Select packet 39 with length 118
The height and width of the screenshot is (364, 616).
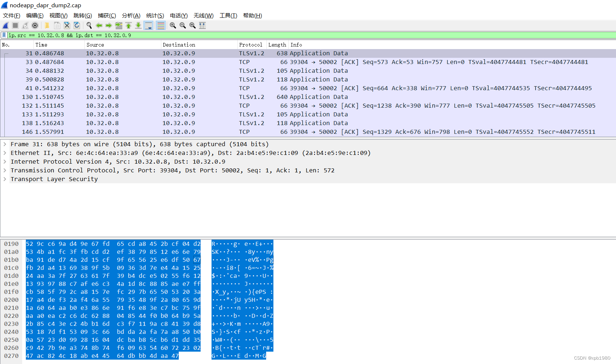click(x=308, y=80)
